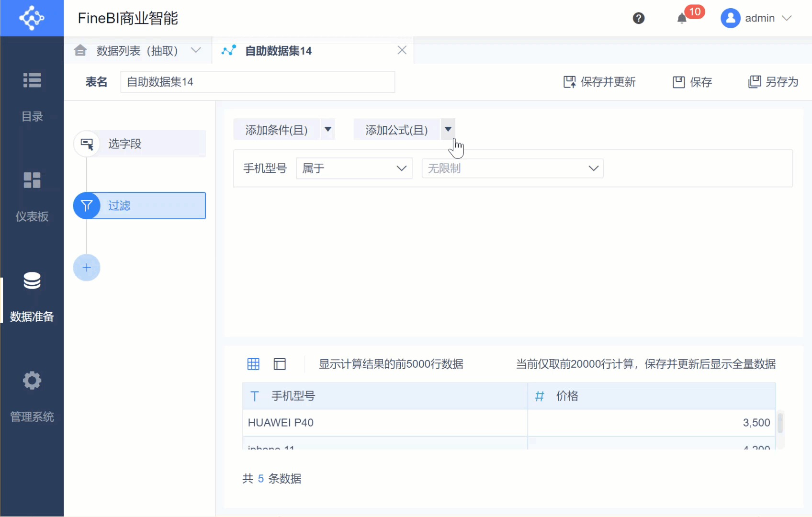The image size is (812, 517).
Task: Open the 无限制 value dropdown
Action: click(512, 169)
